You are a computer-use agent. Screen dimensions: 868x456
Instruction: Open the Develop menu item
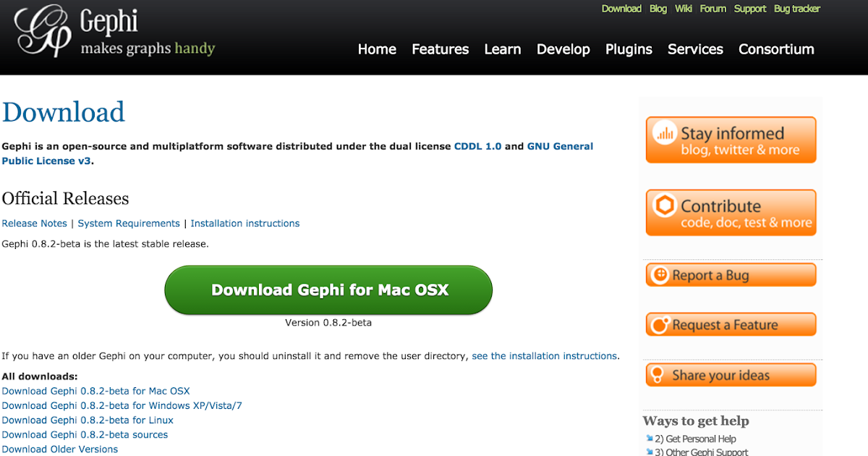click(563, 49)
